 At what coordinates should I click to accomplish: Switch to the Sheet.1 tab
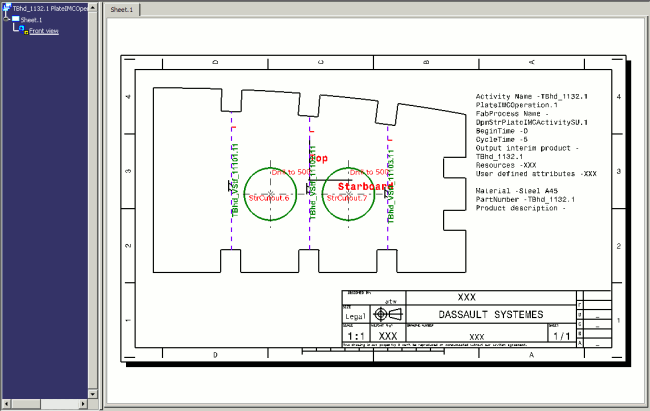124,9
